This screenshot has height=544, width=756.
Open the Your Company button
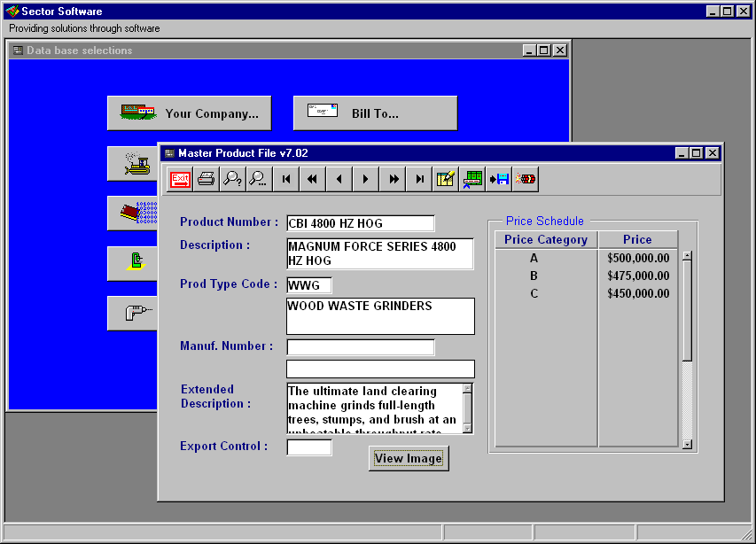[x=190, y=113]
